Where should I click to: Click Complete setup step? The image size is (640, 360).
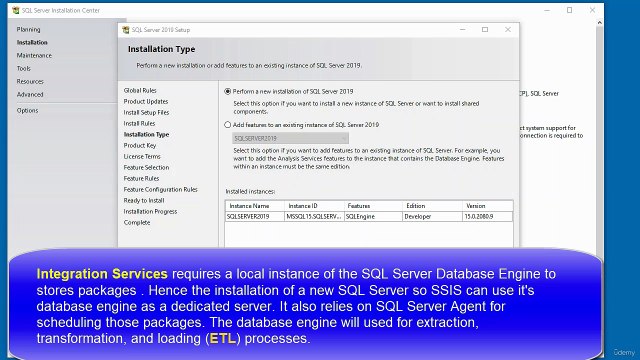tap(137, 223)
